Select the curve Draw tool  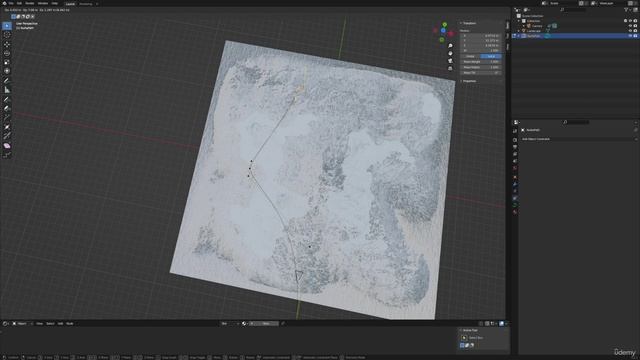point(7,99)
